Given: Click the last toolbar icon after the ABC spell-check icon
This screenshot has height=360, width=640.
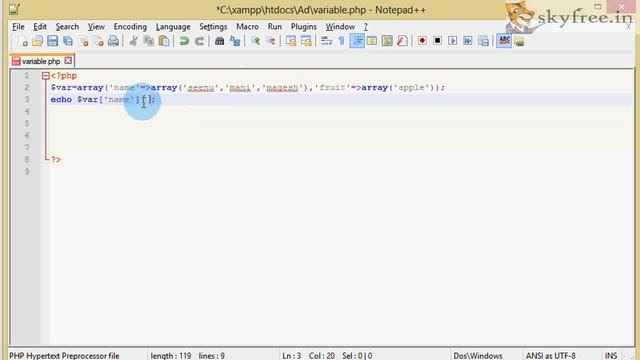Looking at the screenshot, I should click(x=519, y=41).
